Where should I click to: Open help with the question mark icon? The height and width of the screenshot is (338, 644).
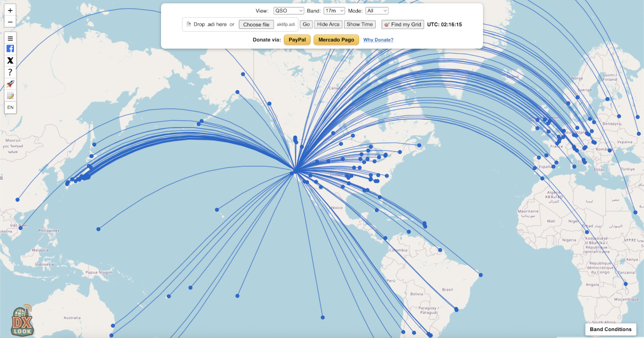(x=10, y=72)
